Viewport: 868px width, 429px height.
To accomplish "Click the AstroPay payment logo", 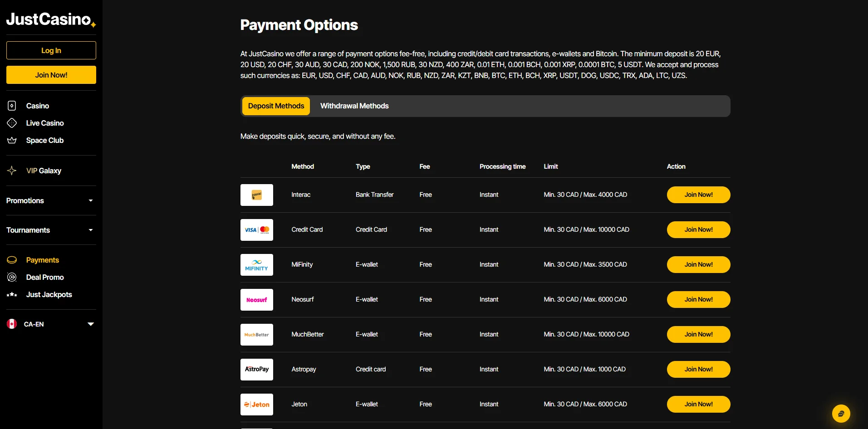I will (257, 370).
